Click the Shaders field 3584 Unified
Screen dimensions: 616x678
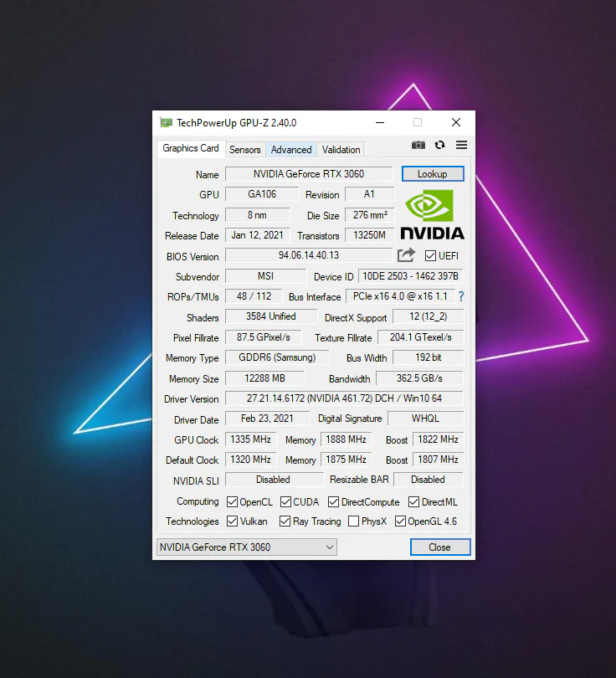coord(271,316)
